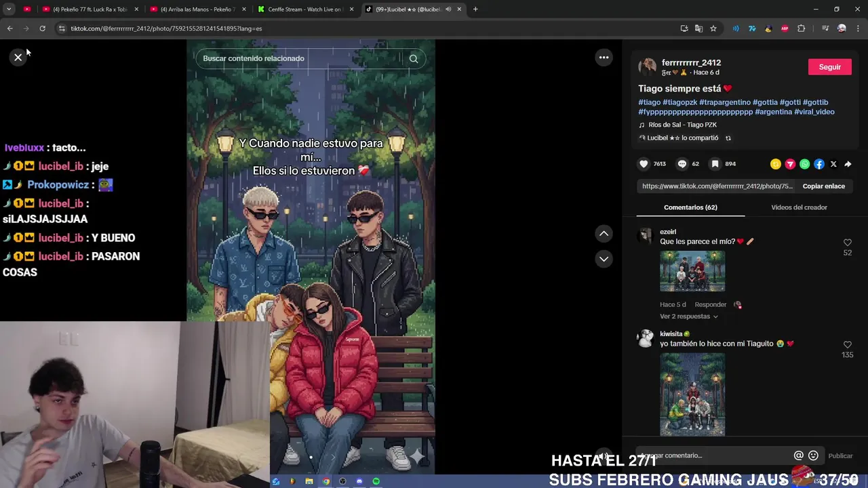Open the translate page icon
Screen dimensions: 868x488
[x=698, y=28]
